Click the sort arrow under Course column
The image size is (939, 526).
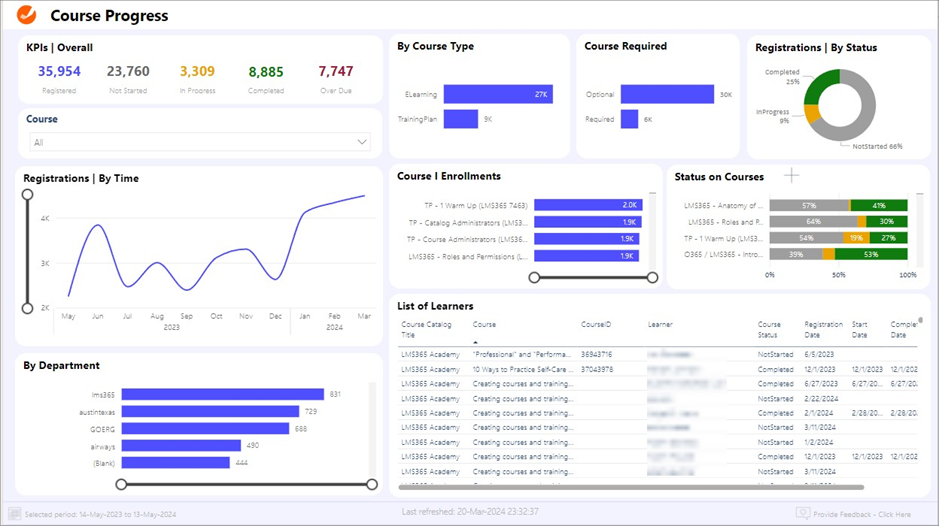click(476, 341)
